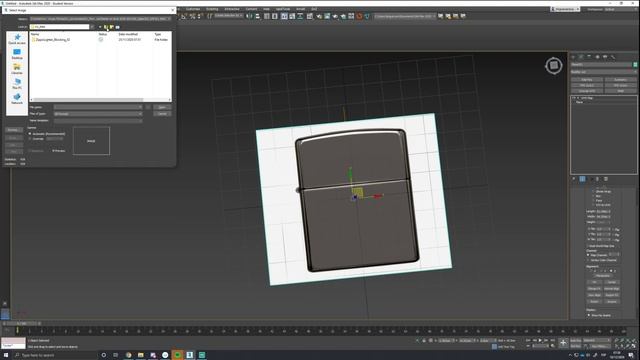Open the Files of type dropdown

coord(98,113)
